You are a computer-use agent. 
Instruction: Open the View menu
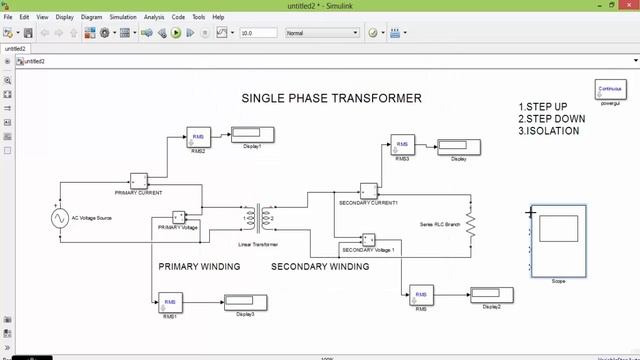[x=42, y=17]
